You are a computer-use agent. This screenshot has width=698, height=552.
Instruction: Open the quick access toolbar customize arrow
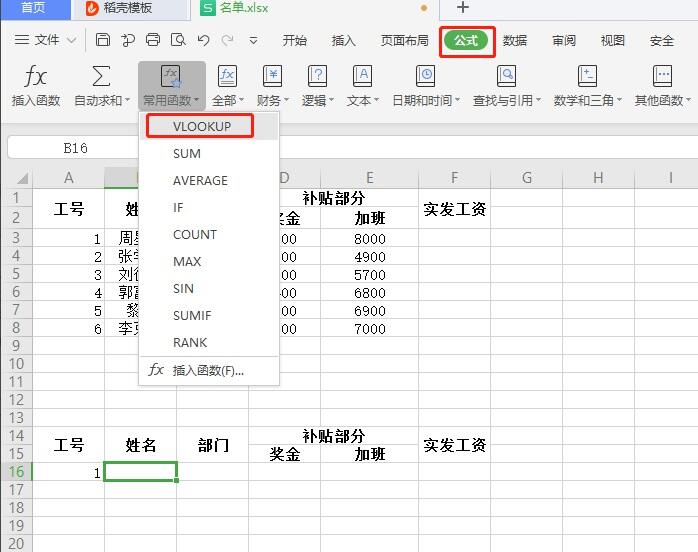tap(253, 41)
